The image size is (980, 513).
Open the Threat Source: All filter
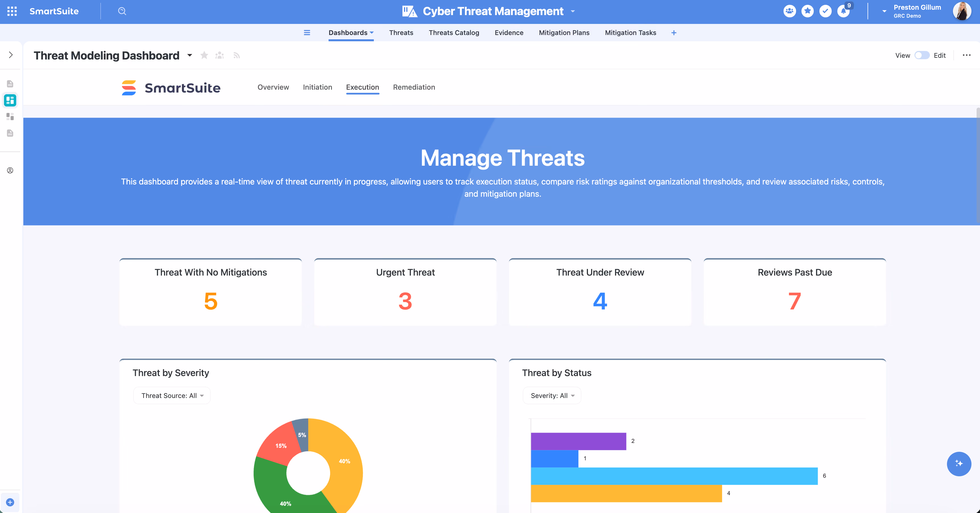(172, 395)
